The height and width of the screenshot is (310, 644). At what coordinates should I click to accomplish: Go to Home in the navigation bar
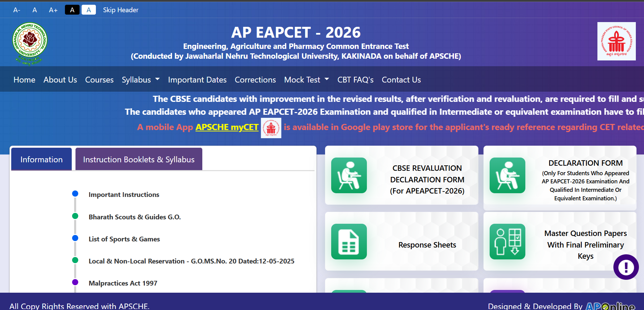tap(24, 80)
